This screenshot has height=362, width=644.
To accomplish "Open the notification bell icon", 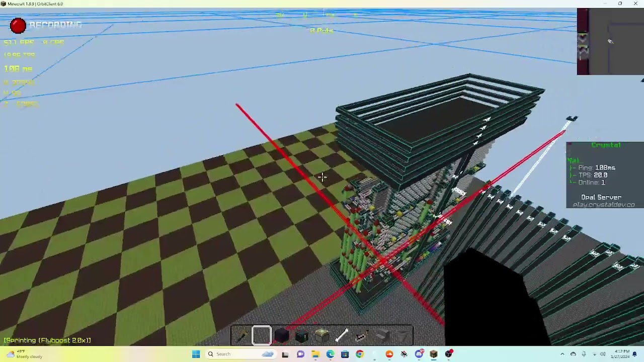I will (x=635, y=354).
